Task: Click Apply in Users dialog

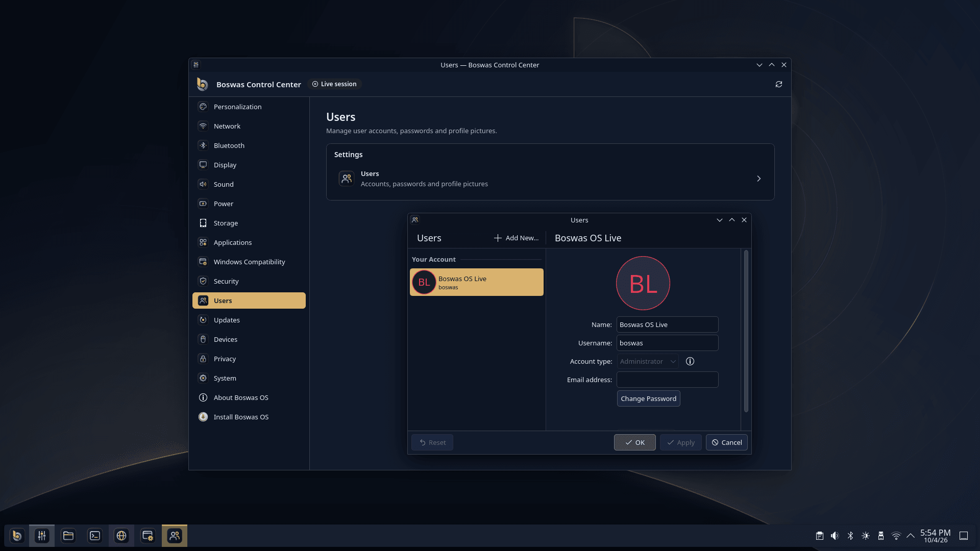Action: click(681, 442)
